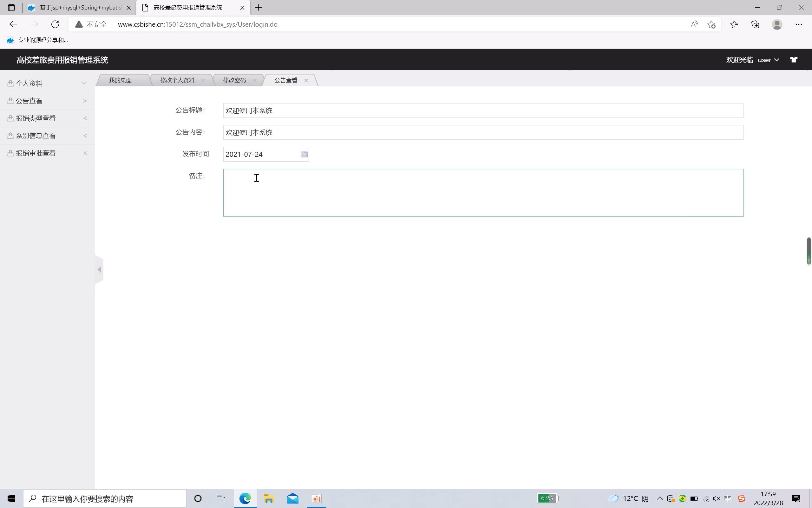Viewport: 812px width, 508px height.
Task: Click the volume muted tray icon
Action: 717,498
